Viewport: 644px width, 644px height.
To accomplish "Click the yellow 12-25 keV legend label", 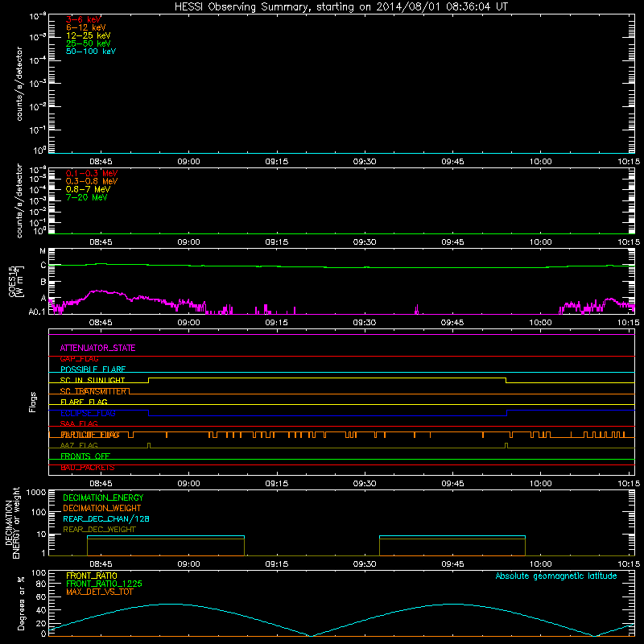I will 88,35.
